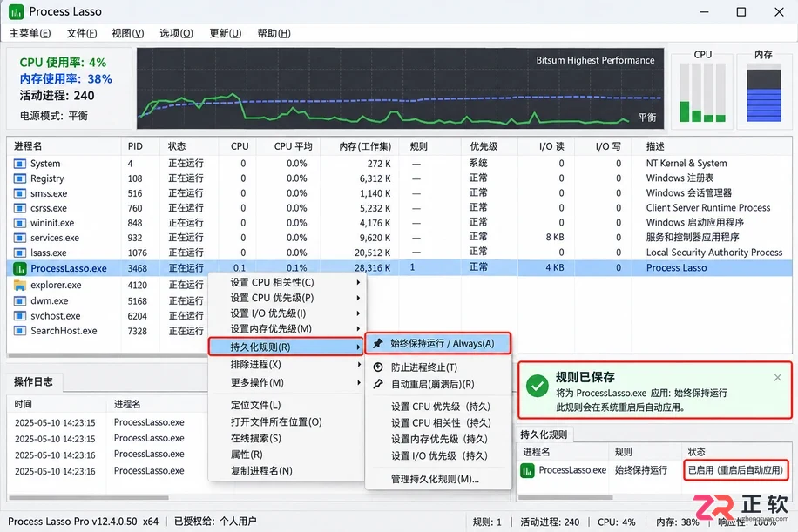Screen dimensions: 798x532
Task: Click ProcessLasso icon in 持久化规则 panel
Action: point(527,471)
